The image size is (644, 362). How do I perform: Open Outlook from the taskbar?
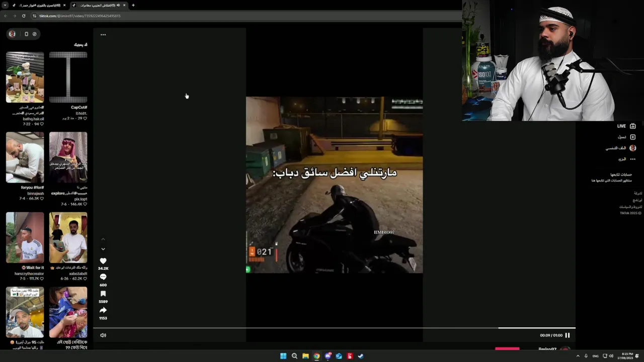[339, 356]
